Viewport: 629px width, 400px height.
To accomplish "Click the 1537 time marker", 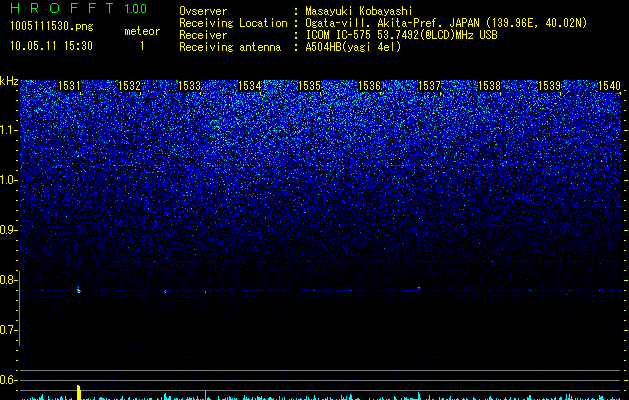I will tap(429, 86).
